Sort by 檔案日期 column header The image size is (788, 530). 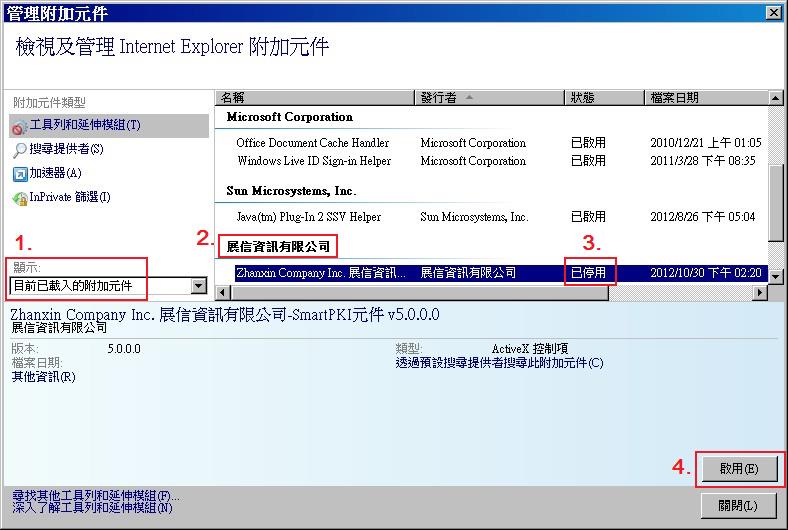pos(707,97)
